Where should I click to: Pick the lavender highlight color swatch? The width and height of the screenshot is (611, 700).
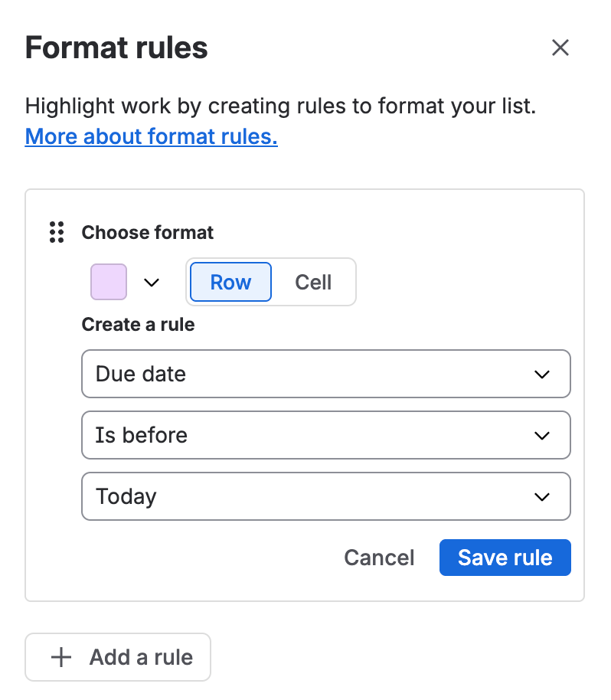tap(109, 282)
